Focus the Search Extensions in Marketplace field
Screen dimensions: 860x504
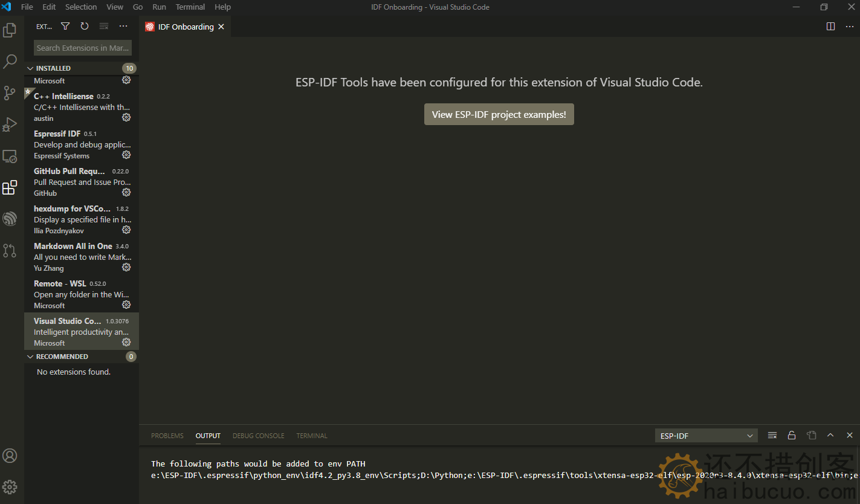click(x=83, y=48)
